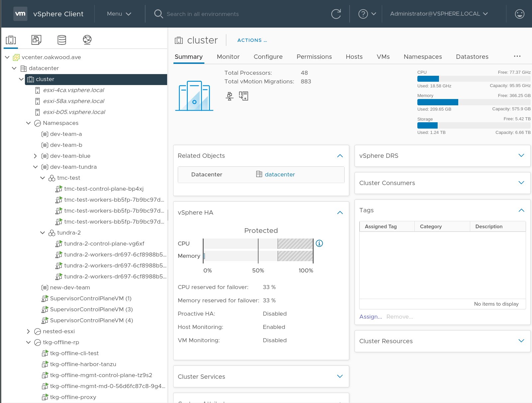Open the ACTIONS menu
532x403 pixels.
click(x=252, y=40)
